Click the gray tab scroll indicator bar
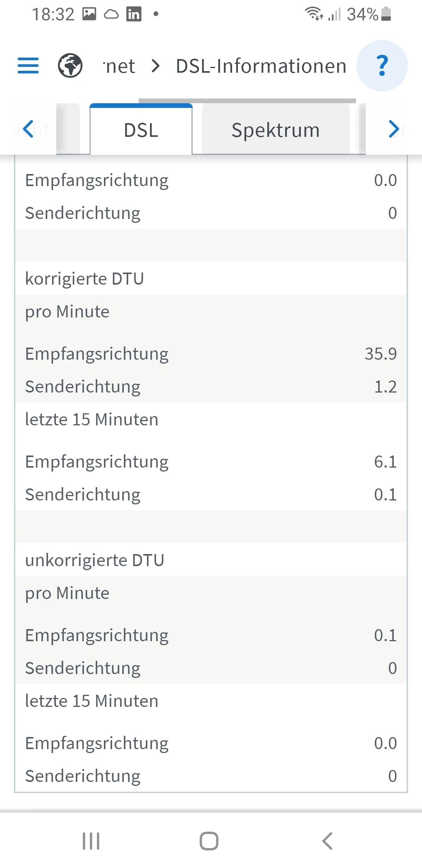Image resolution: width=422 pixels, height=868 pixels. pyautogui.click(x=247, y=101)
